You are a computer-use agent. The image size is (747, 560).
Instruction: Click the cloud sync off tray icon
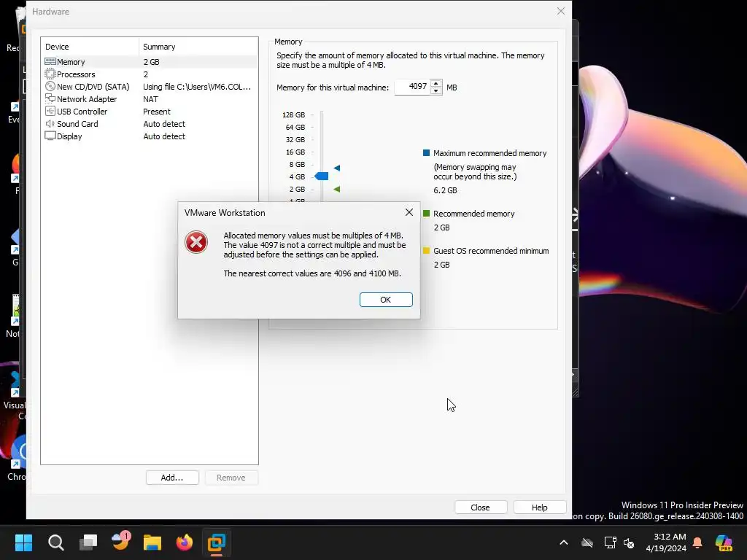(587, 542)
